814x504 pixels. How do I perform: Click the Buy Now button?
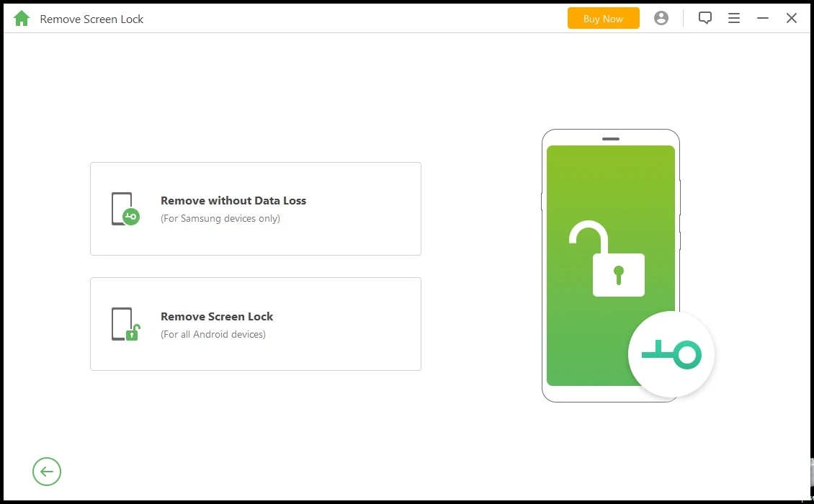tap(603, 18)
